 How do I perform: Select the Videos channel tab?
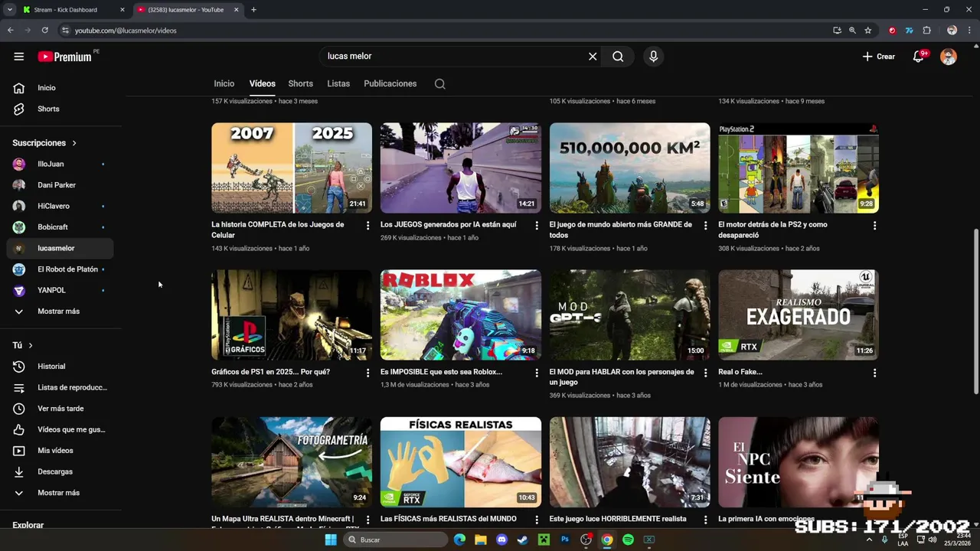click(x=262, y=84)
